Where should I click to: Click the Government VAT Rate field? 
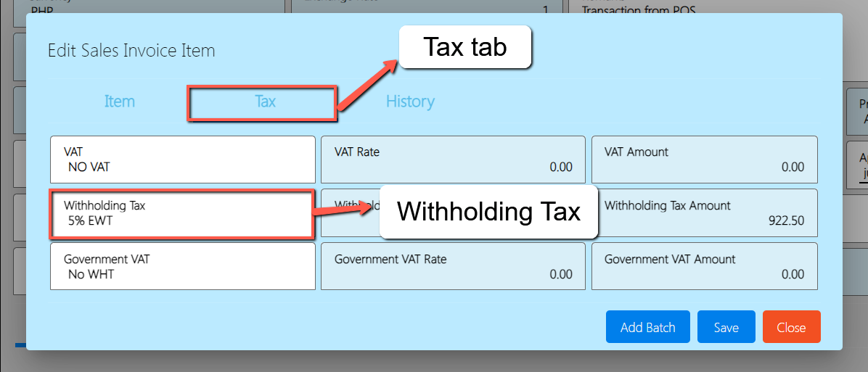(453, 266)
